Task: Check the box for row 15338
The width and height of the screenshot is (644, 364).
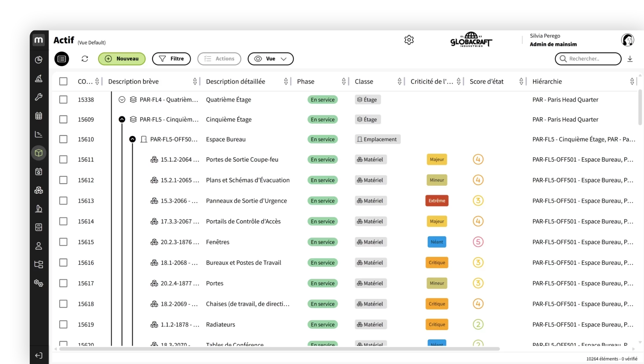Action: (x=63, y=99)
